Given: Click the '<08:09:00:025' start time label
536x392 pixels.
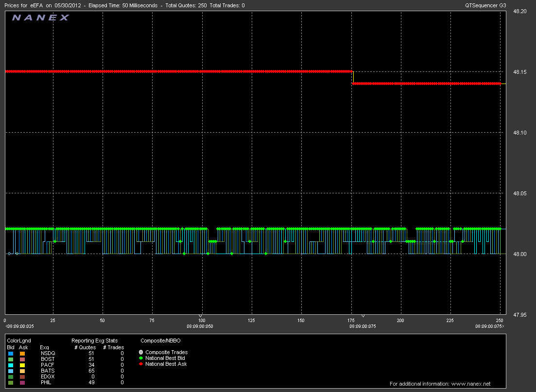Looking at the screenshot, I should tap(19, 326).
